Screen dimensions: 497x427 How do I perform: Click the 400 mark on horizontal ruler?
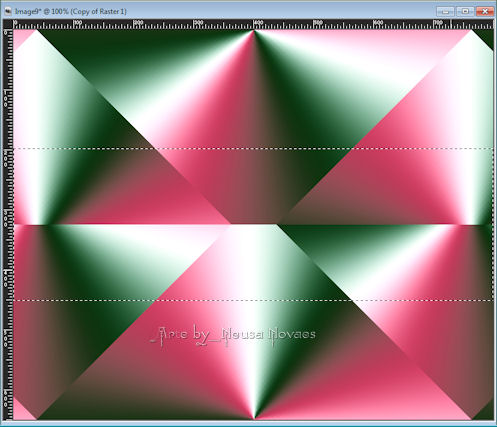point(258,23)
